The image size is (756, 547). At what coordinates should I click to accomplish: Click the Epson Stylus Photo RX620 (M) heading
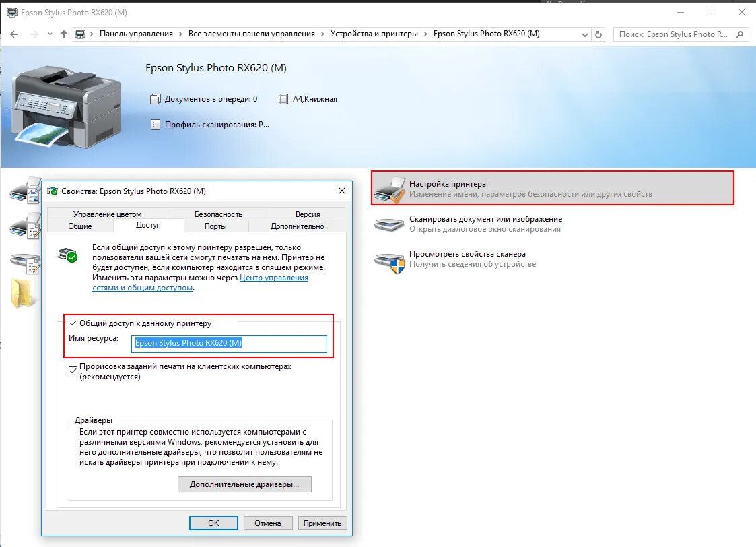click(216, 68)
